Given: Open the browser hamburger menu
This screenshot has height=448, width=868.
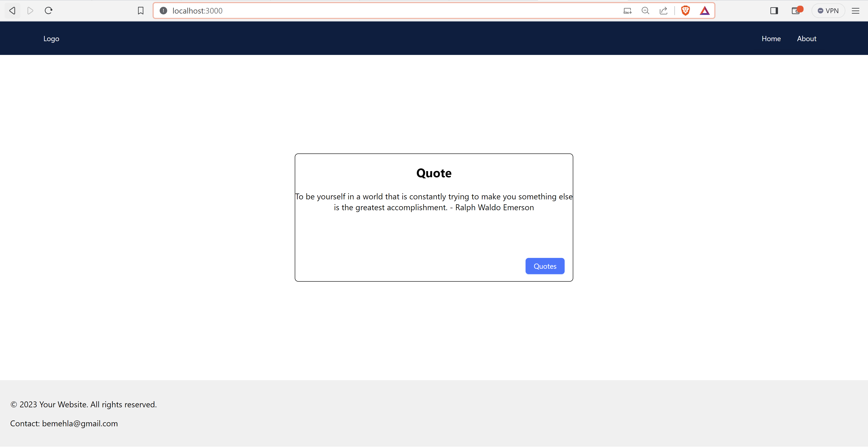Looking at the screenshot, I should [856, 11].
